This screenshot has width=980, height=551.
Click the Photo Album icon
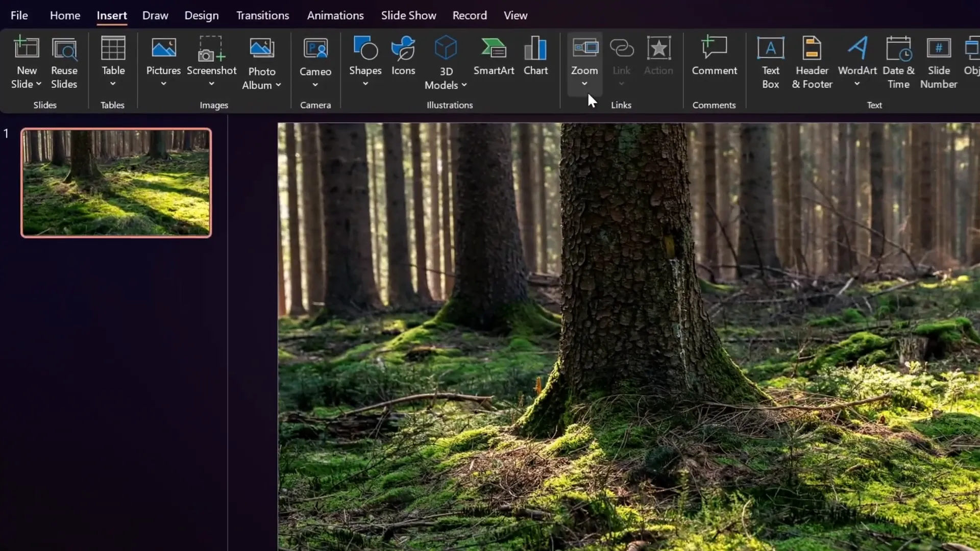click(261, 48)
